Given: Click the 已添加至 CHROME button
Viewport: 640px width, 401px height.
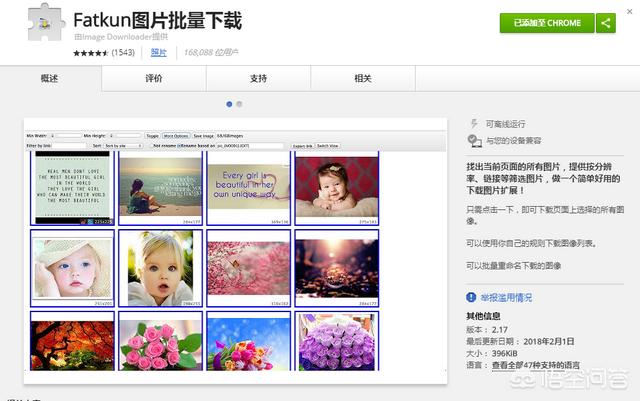Looking at the screenshot, I should tap(547, 23).
